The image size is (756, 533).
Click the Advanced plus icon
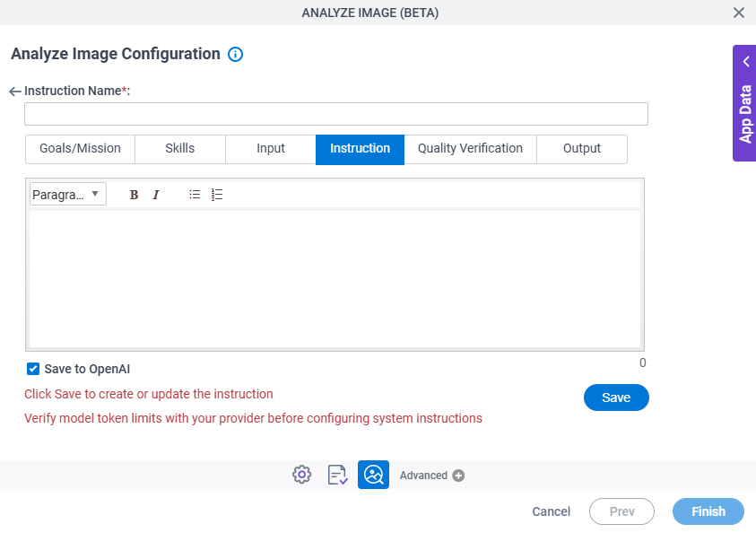(x=458, y=476)
